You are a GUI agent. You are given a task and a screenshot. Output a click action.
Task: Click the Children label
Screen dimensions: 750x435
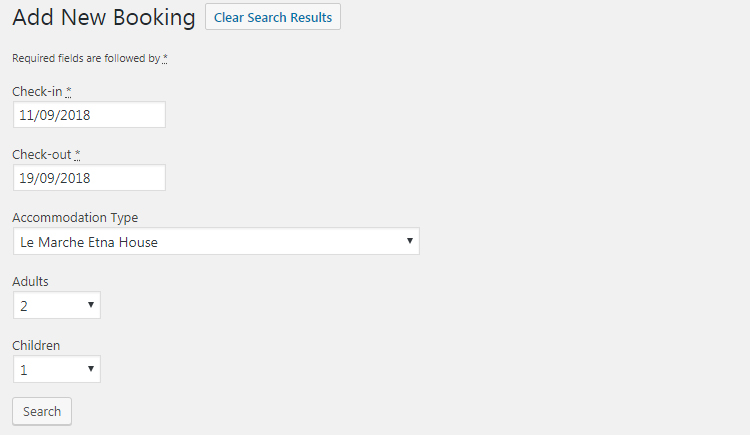pyautogui.click(x=36, y=346)
